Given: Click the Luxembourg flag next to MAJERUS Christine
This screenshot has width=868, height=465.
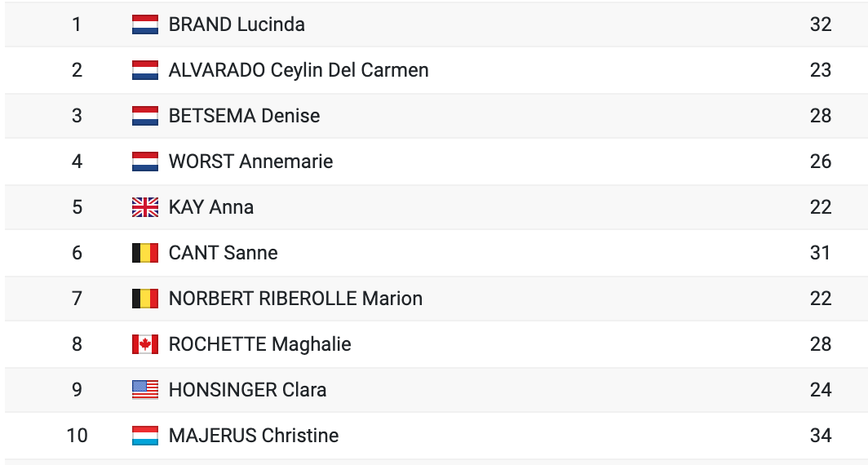Looking at the screenshot, I should [145, 436].
